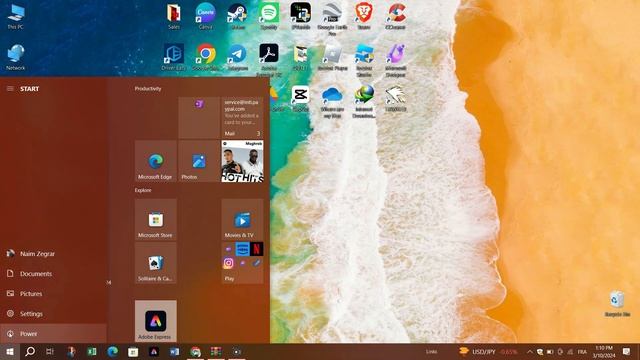Click the Adobe Acrobat desktop shortcut
Screen dimensions: 640x360
click(269, 60)
